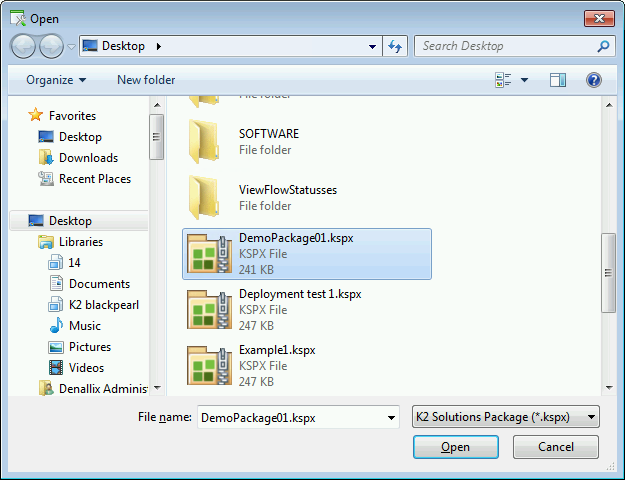Click the navigation pane scroll down arrow
The image size is (625, 480).
[157, 388]
